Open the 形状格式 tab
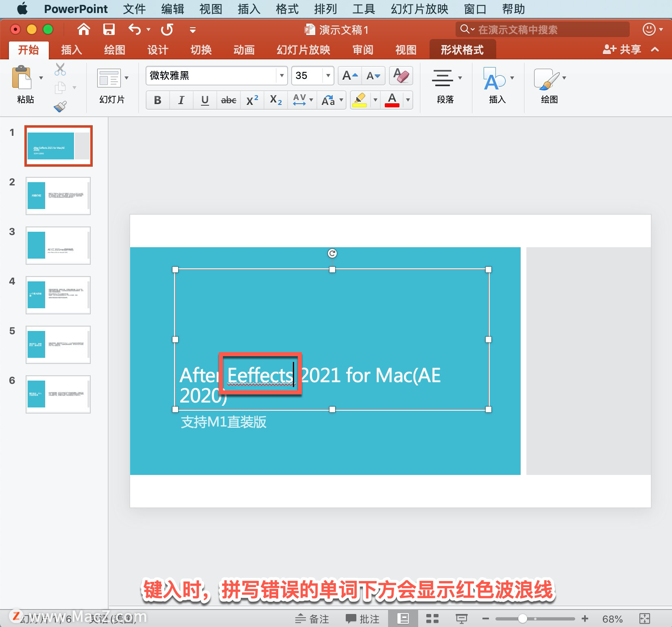 (463, 50)
